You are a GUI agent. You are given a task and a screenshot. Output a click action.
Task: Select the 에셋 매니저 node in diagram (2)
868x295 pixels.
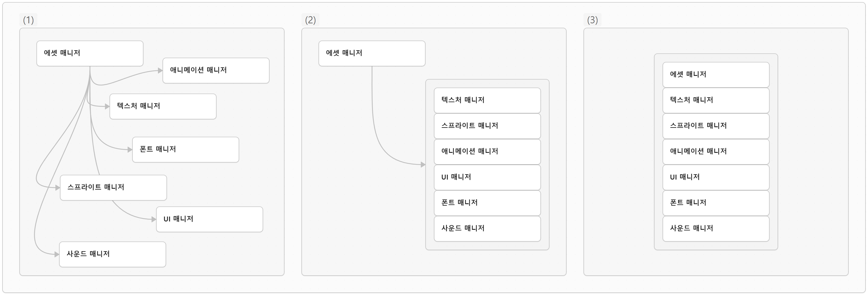(372, 53)
